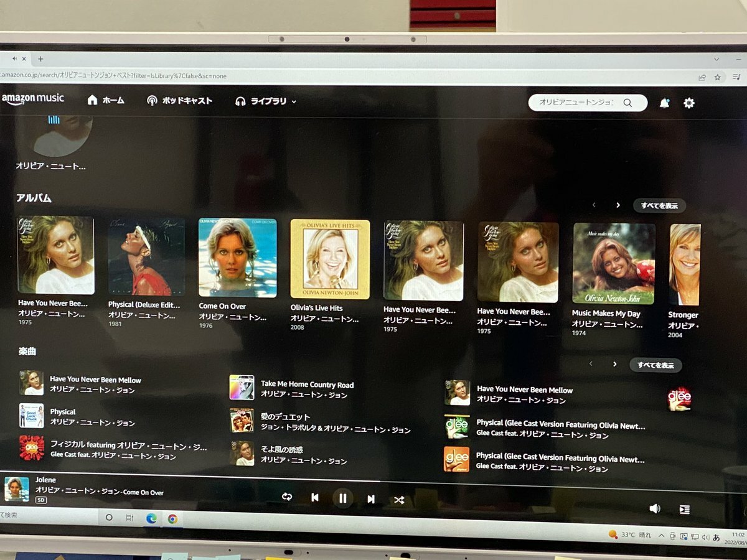Image resolution: width=747 pixels, height=560 pixels.
Task: Play the song Physical by オリビア・ニュートン・ジョン
Action: pyautogui.click(x=62, y=412)
